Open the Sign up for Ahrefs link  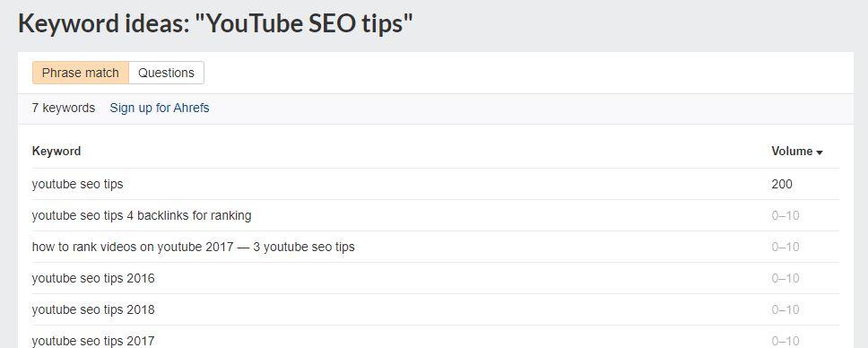click(160, 108)
